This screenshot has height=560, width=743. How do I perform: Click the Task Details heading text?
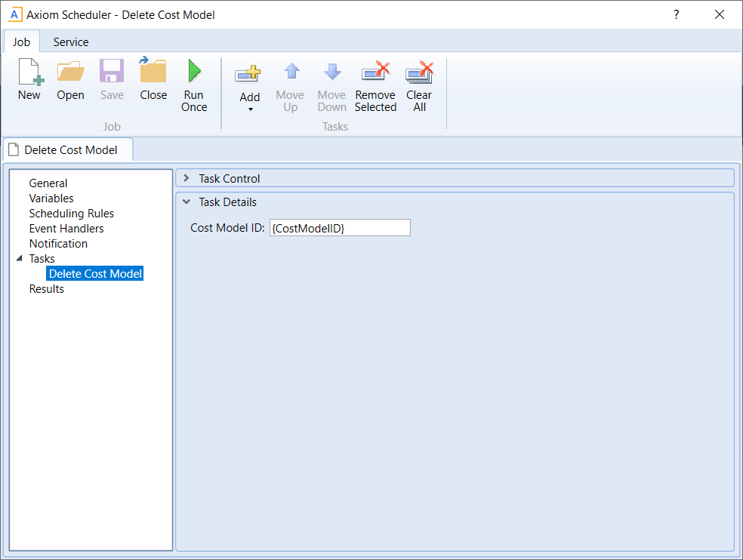pyautogui.click(x=227, y=202)
